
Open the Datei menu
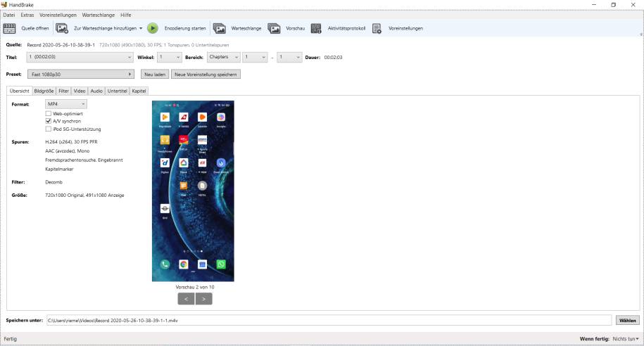click(x=9, y=15)
